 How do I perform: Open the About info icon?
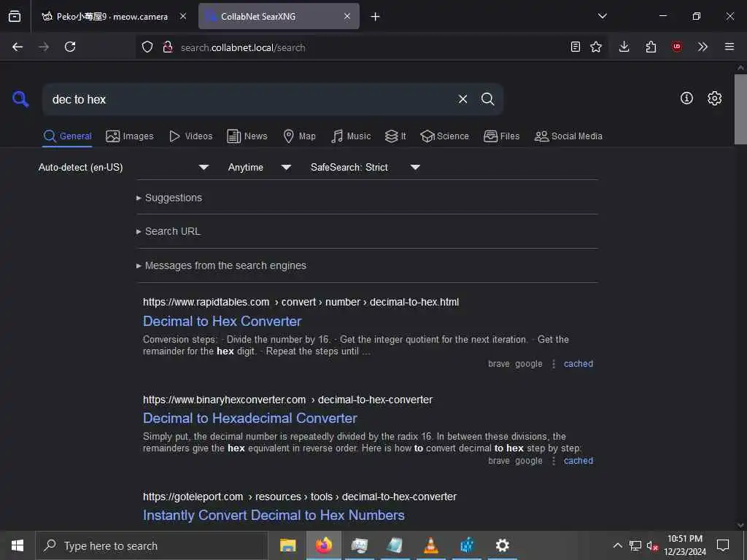pos(686,98)
